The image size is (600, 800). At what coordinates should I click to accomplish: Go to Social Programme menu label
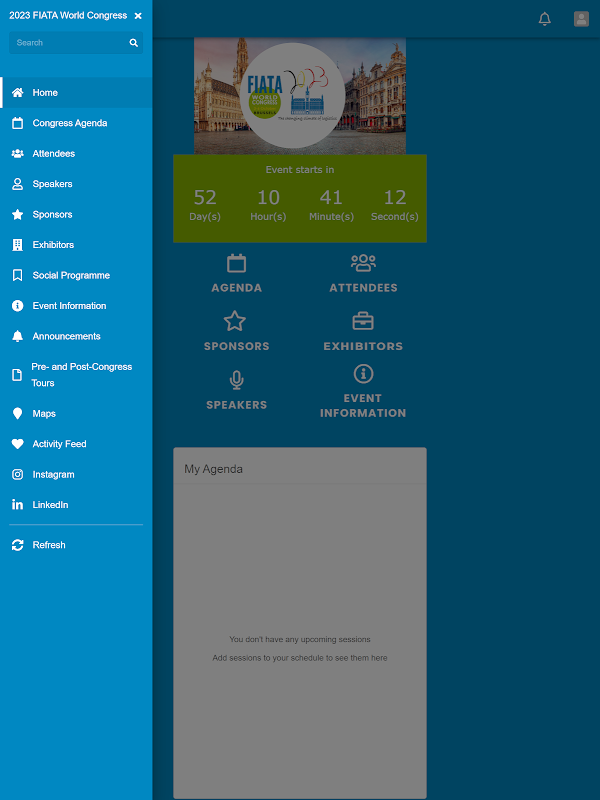71,276
